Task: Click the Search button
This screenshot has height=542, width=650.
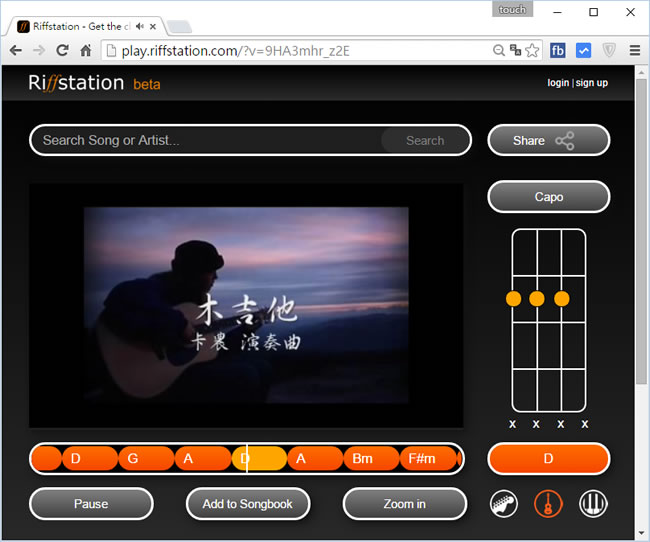Action: [x=425, y=140]
